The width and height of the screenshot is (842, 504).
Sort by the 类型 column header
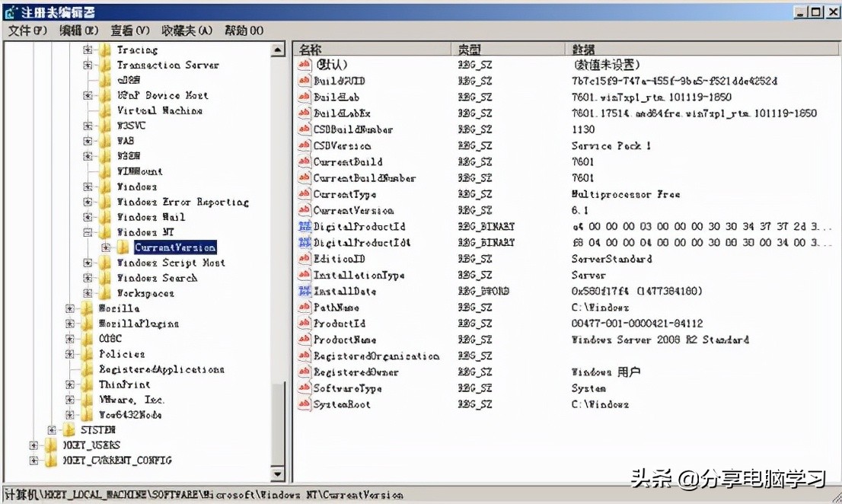click(x=508, y=49)
